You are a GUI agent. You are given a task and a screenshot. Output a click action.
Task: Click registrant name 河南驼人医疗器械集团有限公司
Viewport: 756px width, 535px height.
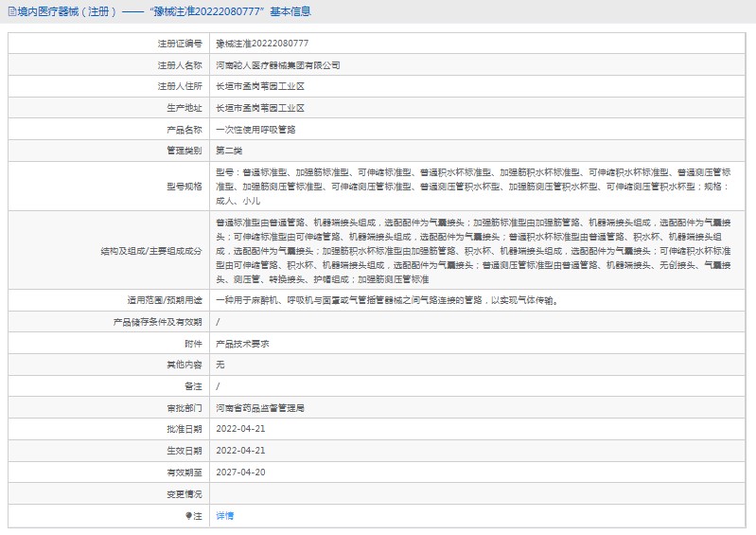pos(278,65)
